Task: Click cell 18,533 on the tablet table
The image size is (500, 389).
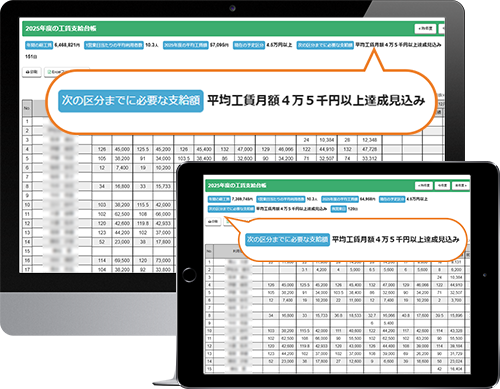Action: click(355, 315)
